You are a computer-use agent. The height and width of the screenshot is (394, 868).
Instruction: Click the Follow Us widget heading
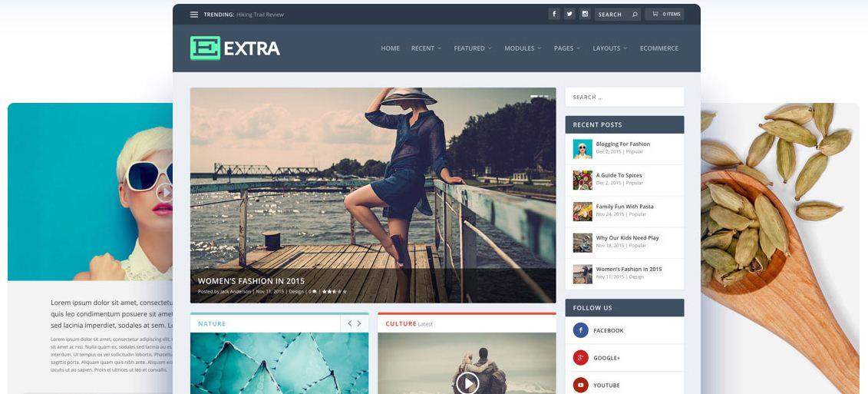click(592, 308)
